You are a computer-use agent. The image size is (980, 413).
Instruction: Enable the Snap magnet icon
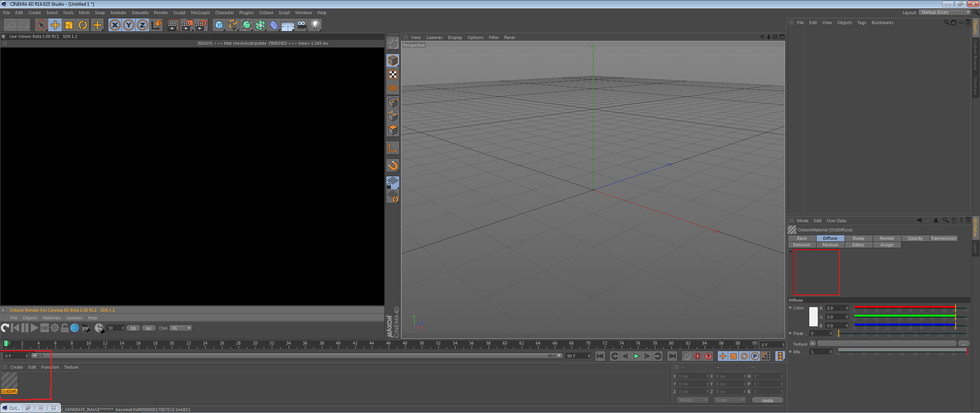tap(393, 165)
